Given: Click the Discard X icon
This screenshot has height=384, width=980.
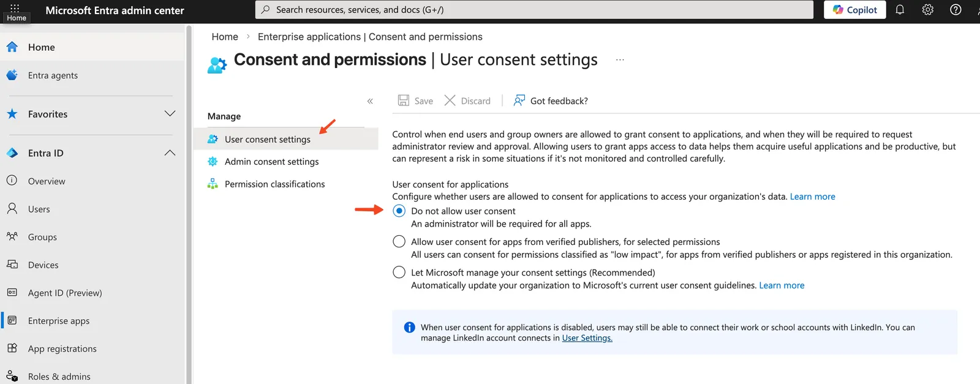Looking at the screenshot, I should click(x=450, y=100).
